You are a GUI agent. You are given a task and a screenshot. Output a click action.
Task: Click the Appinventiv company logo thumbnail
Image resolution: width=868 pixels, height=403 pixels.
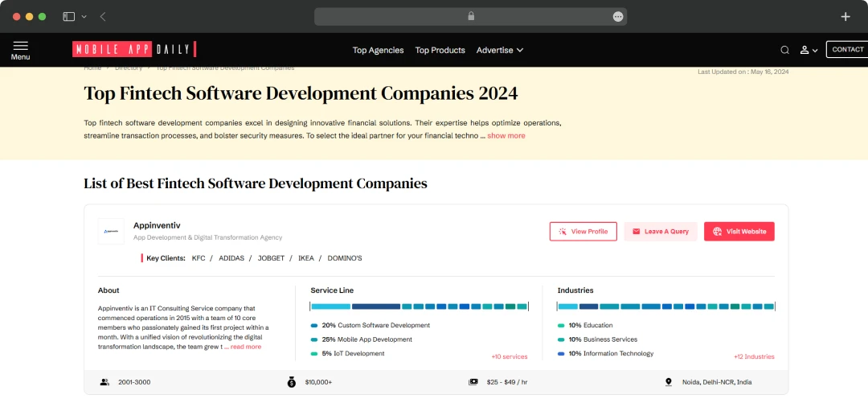pos(111,231)
